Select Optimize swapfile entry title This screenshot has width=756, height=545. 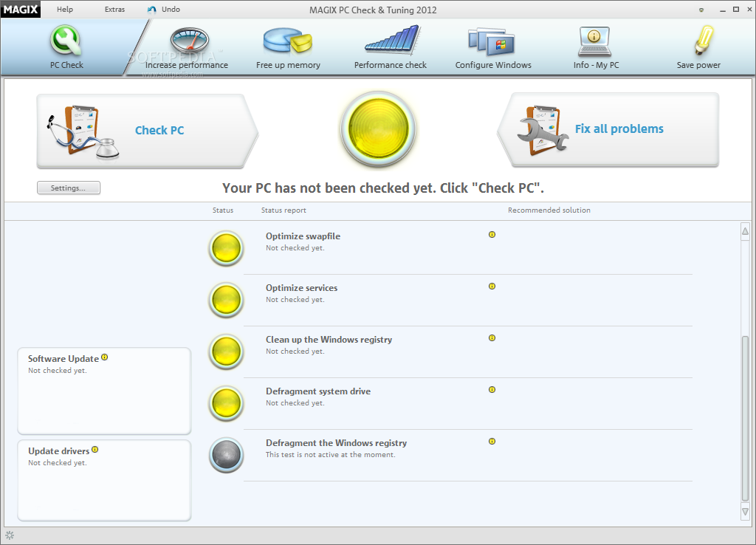pos(303,236)
